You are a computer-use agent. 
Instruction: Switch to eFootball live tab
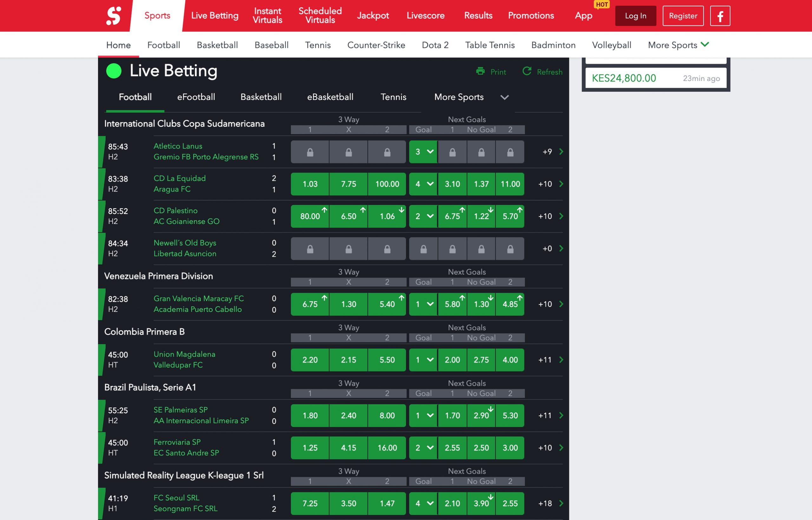[x=196, y=97]
